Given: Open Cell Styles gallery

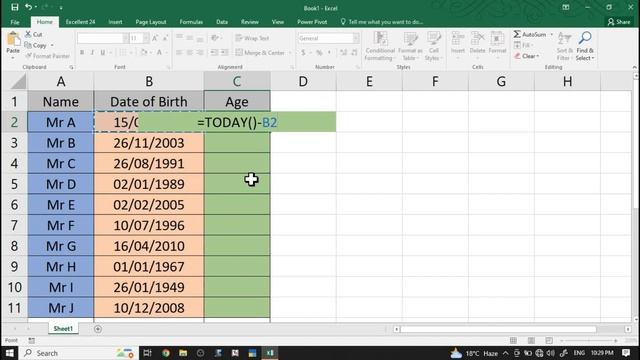Looking at the screenshot, I should (433, 46).
